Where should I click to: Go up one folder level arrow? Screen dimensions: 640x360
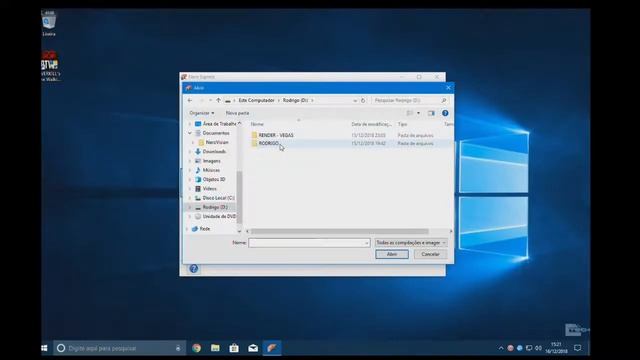(x=218, y=100)
